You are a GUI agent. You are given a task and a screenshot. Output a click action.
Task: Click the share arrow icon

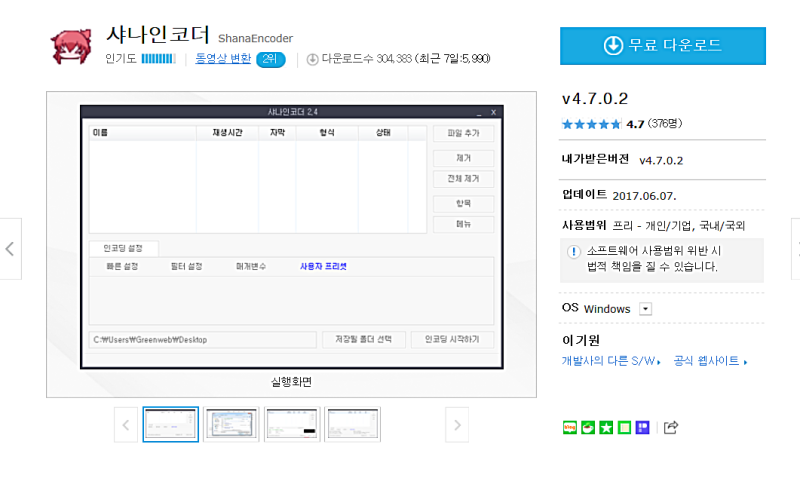(x=671, y=427)
